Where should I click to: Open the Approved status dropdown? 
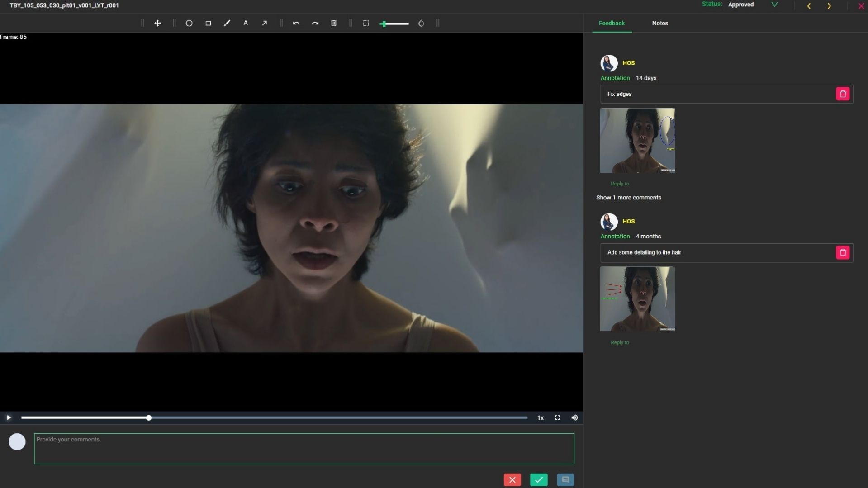click(774, 5)
